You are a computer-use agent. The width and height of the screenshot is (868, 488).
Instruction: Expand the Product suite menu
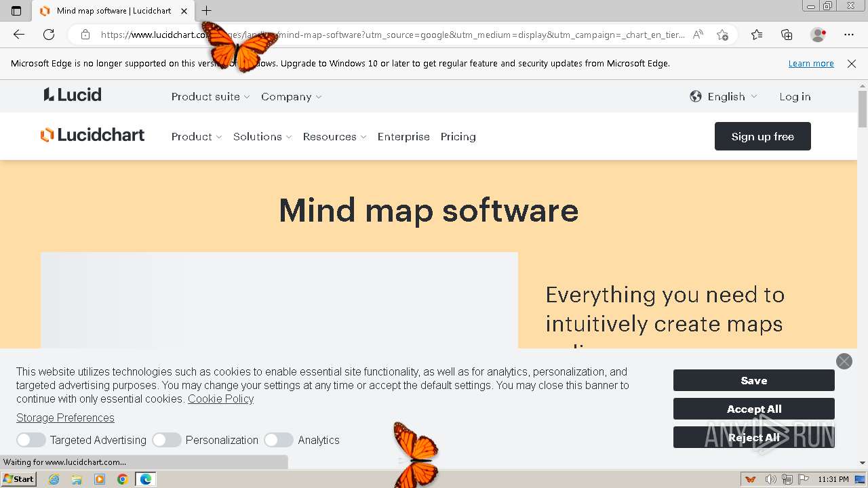pos(211,96)
